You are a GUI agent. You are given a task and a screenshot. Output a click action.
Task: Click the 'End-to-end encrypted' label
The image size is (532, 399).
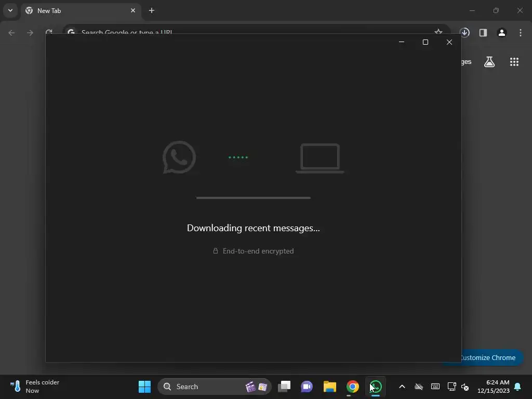[258, 251]
